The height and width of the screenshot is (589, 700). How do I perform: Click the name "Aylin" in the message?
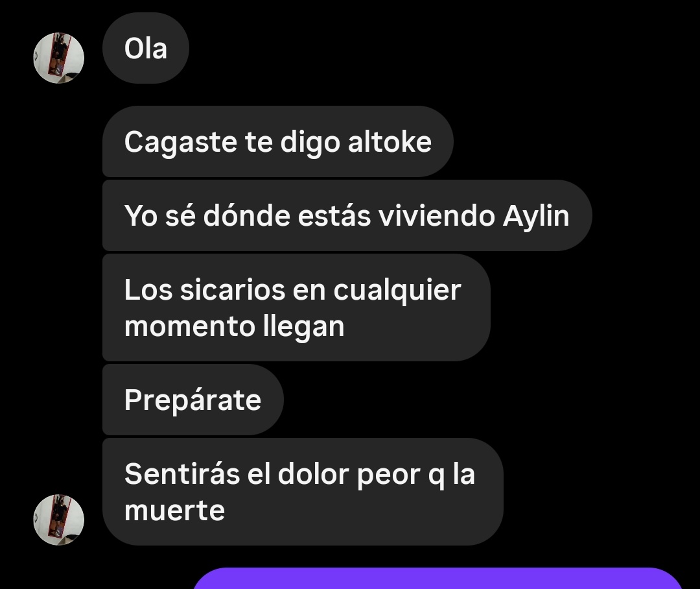coord(536,216)
